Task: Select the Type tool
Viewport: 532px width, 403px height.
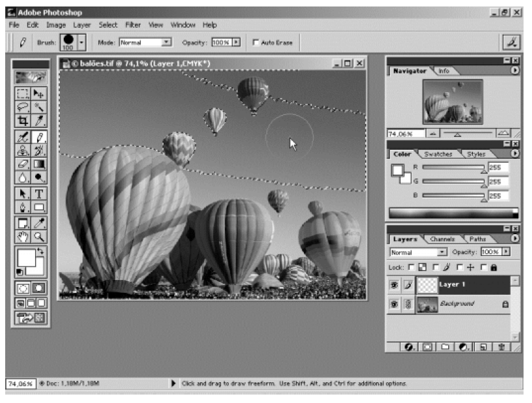Action: [x=40, y=193]
